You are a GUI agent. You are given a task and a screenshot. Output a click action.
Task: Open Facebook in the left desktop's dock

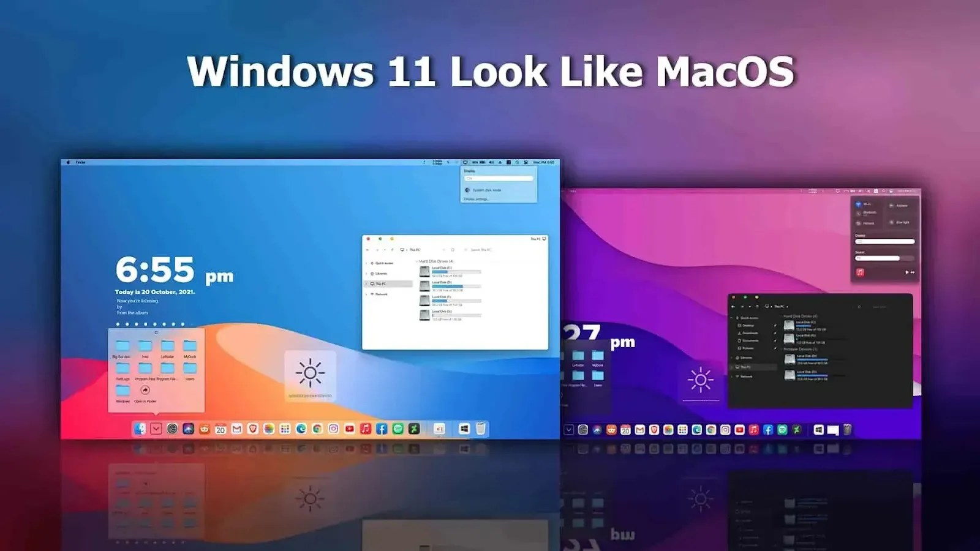(x=382, y=429)
